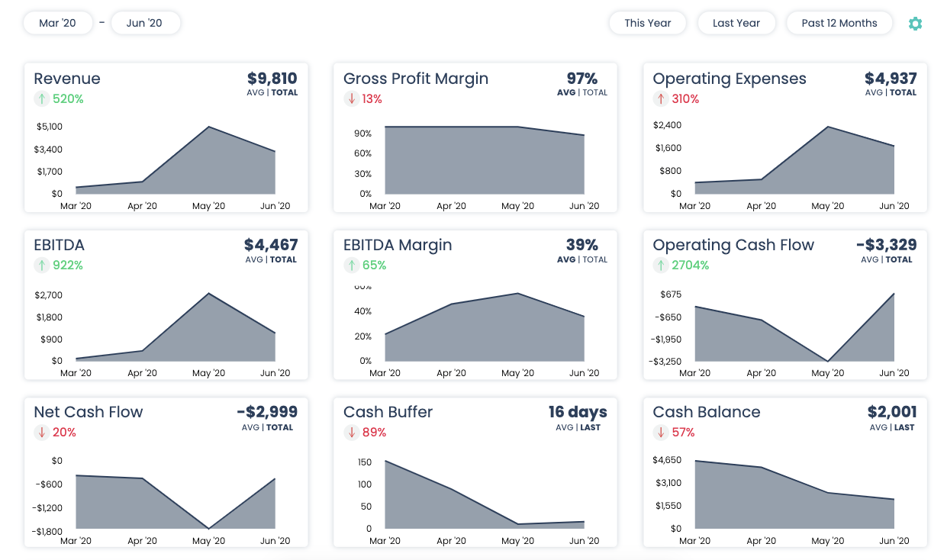This screenshot has width=947, height=560.
Task: Apply the Past 12 Months filter
Action: click(x=839, y=23)
